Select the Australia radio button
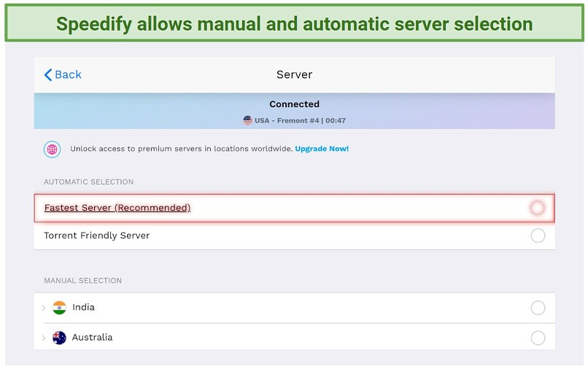Viewport: 588px width, 369px height. [x=538, y=338]
